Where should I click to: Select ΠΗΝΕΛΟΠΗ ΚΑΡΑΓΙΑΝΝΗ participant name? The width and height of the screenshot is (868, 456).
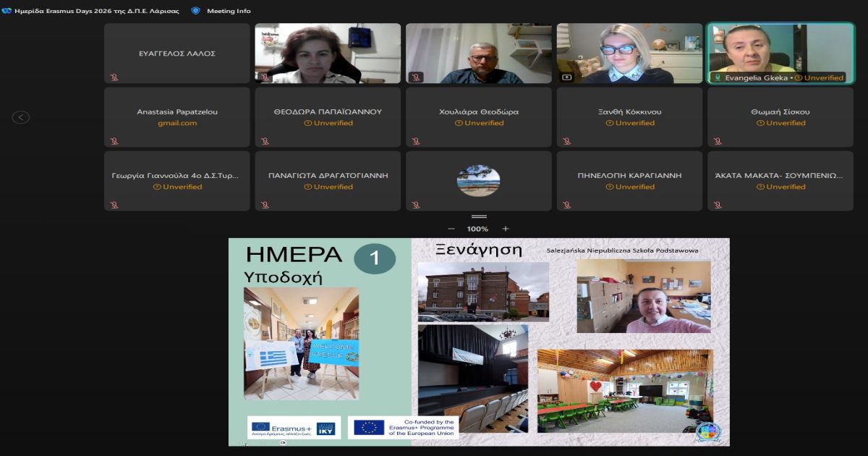(x=629, y=176)
